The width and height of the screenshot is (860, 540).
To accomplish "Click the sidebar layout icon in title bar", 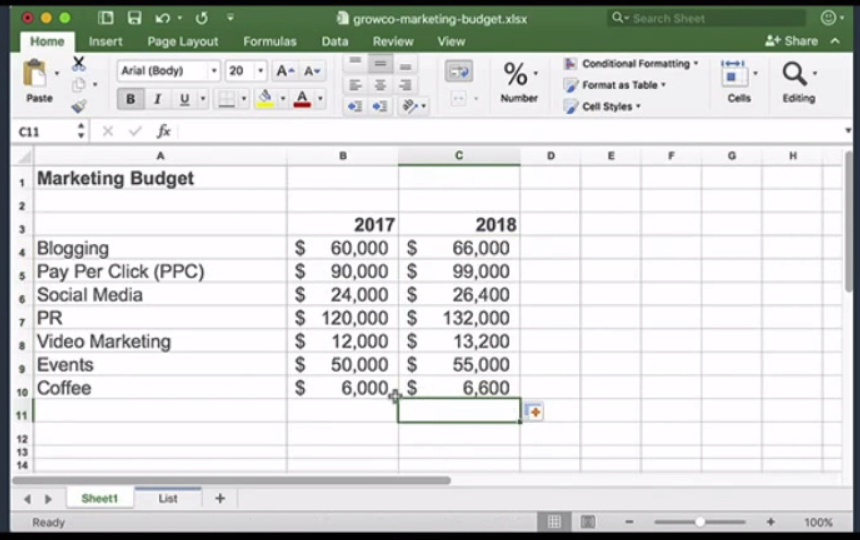I will click(105, 18).
